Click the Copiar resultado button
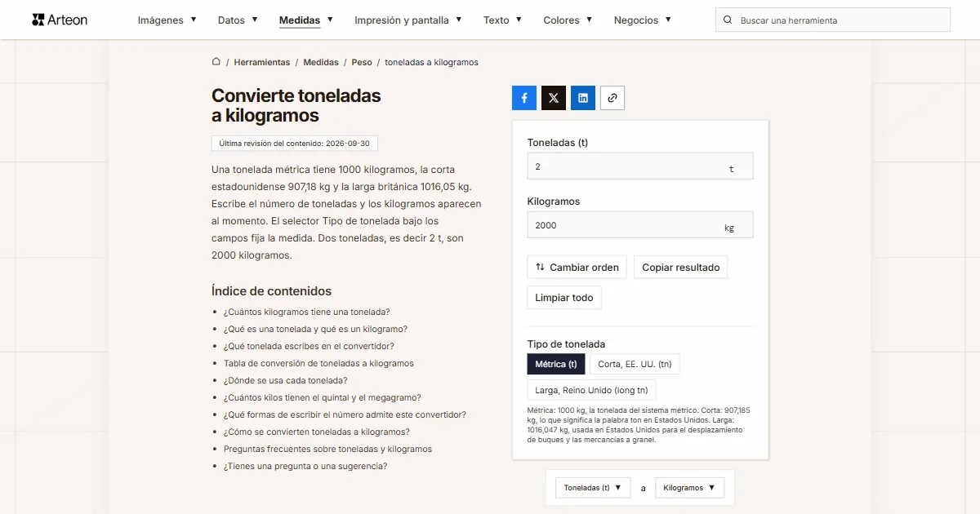This screenshot has width=980, height=514. [680, 267]
